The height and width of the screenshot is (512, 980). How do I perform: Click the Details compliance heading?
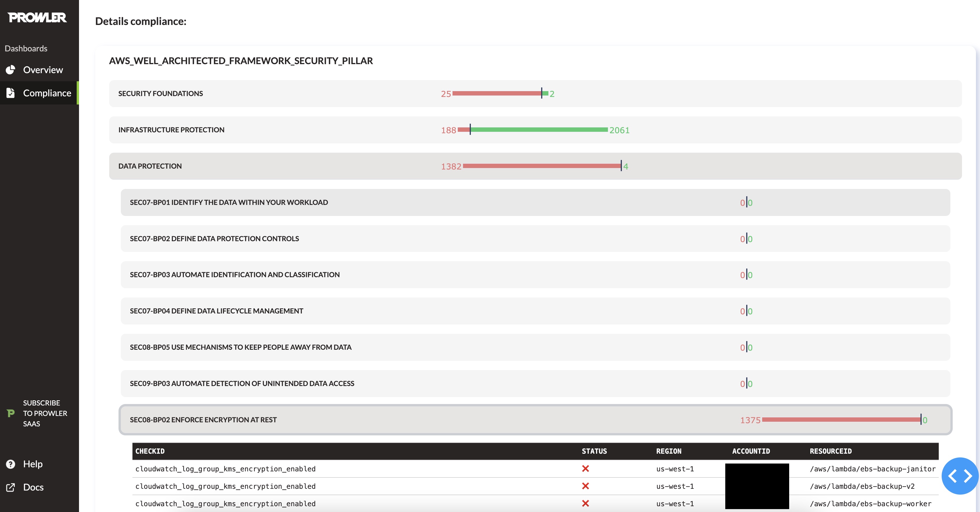[x=141, y=21]
